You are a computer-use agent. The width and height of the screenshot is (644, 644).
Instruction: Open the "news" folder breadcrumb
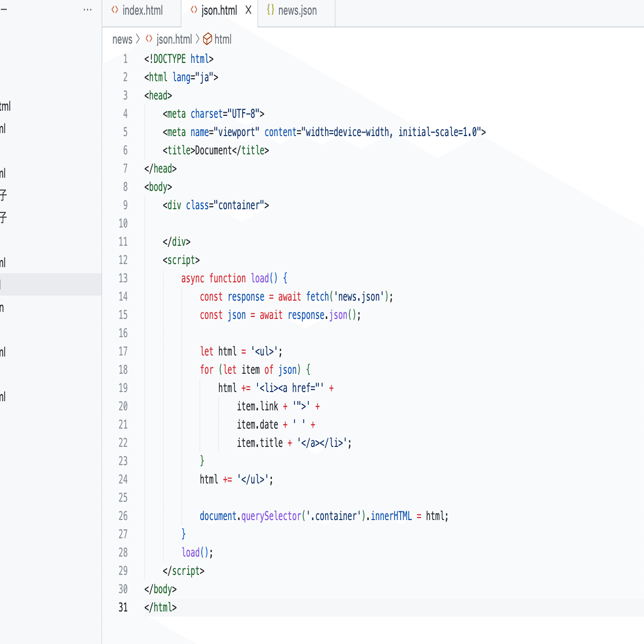[122, 40]
